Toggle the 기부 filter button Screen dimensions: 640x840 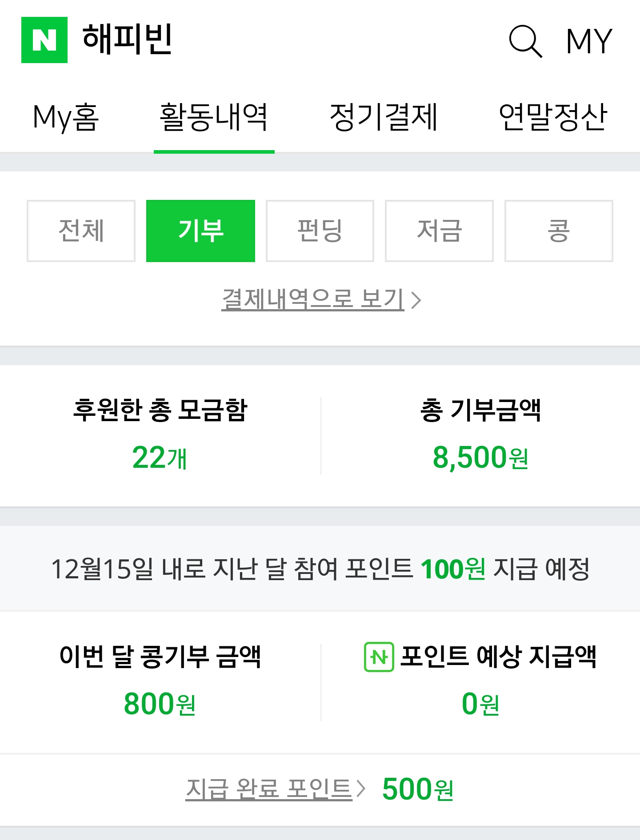tap(200, 231)
